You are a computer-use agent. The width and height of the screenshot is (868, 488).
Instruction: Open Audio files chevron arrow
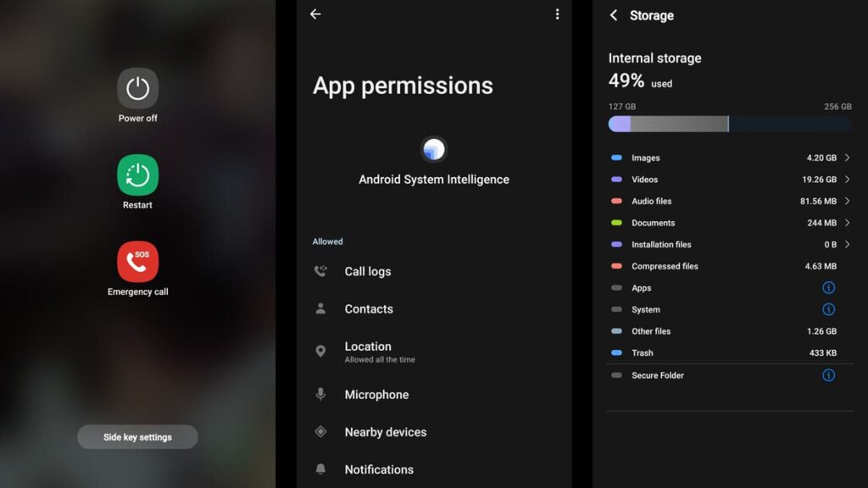click(x=847, y=202)
